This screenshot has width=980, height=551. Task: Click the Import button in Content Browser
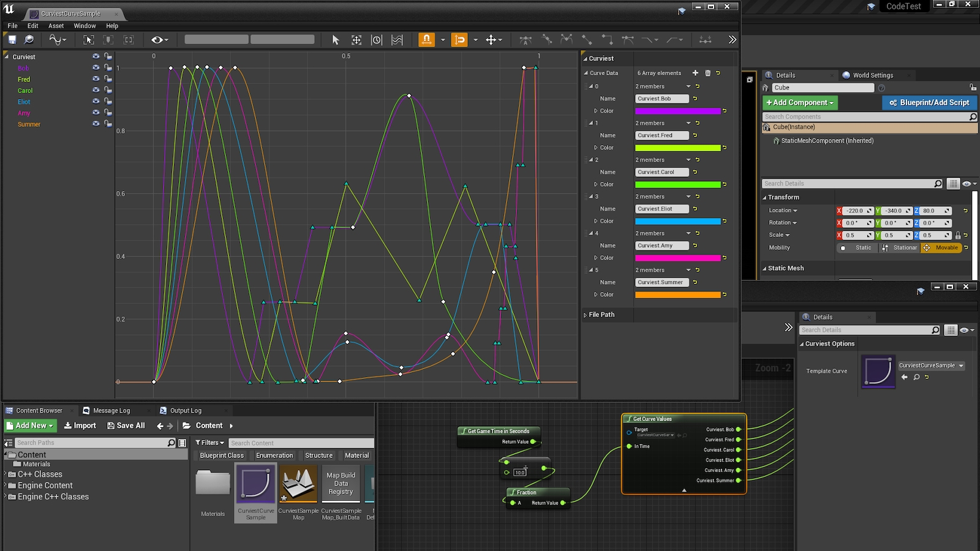80,425
